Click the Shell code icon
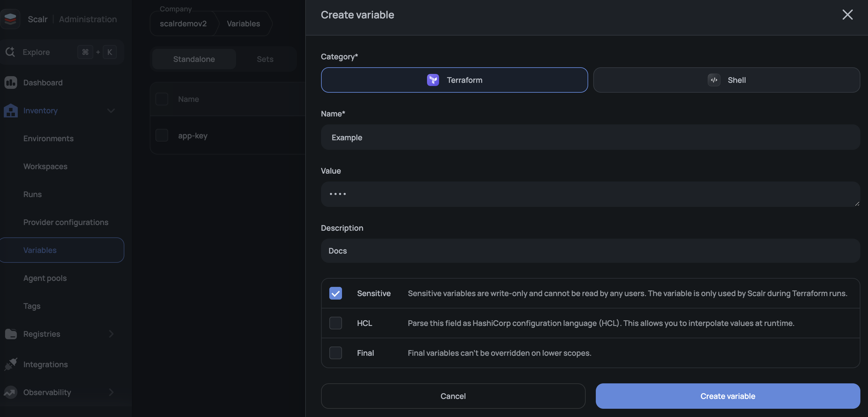 tap(714, 80)
